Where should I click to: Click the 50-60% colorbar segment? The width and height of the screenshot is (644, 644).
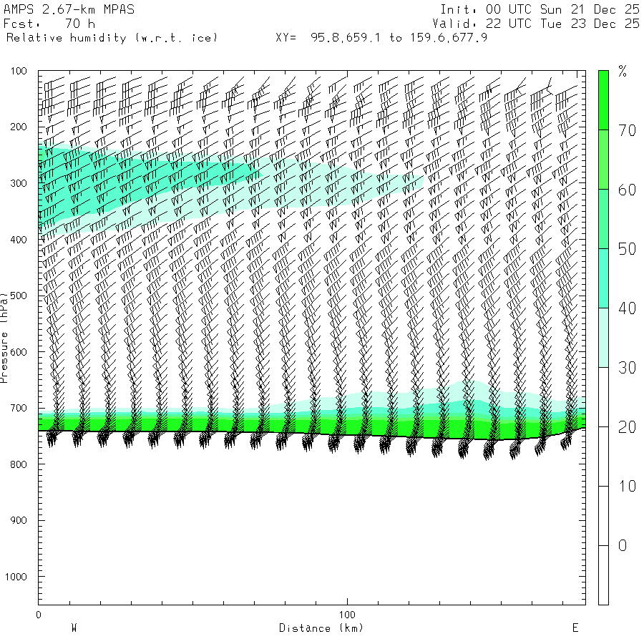(x=603, y=219)
